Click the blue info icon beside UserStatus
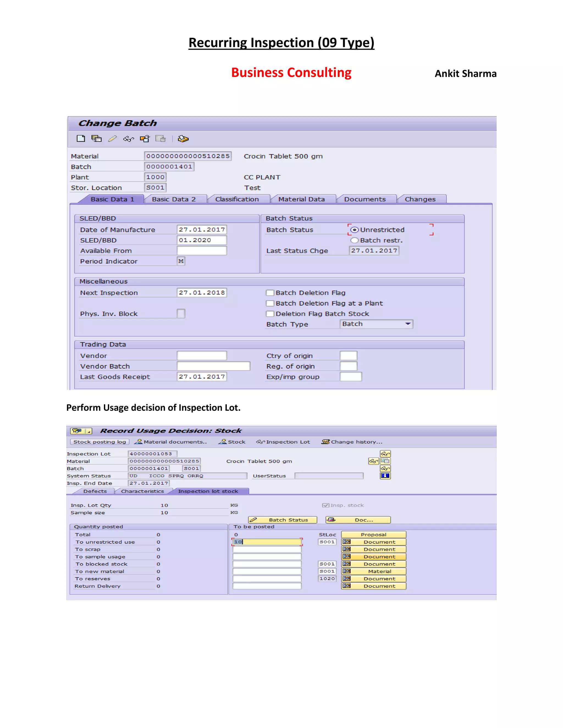Image resolution: width=563 pixels, height=728 pixels. coord(385,476)
